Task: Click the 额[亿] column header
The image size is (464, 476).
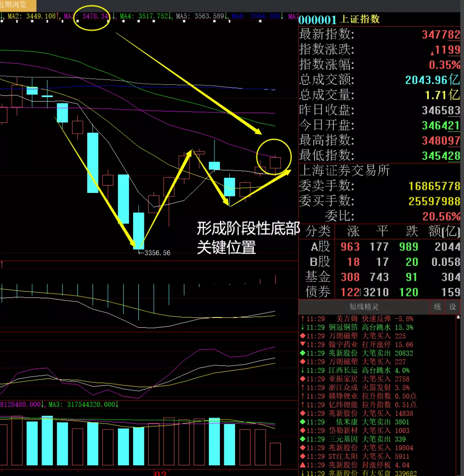Action: tap(444, 231)
